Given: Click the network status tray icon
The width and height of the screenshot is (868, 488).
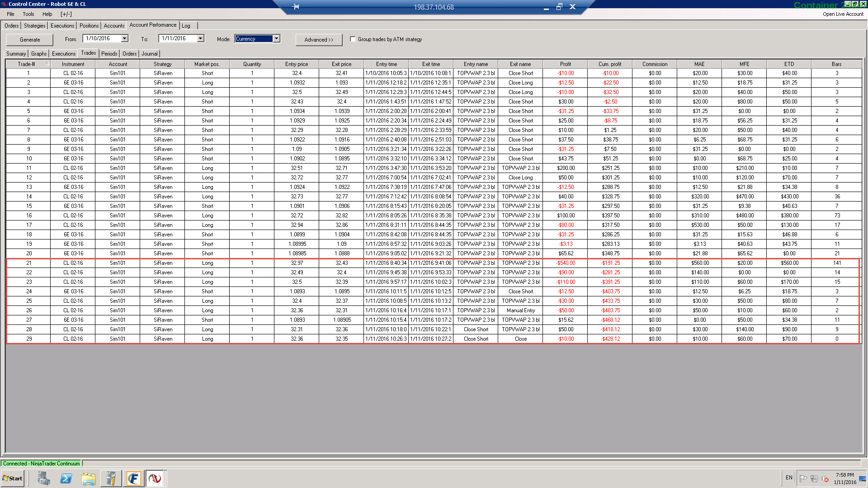Looking at the screenshot, I should point(814,479).
